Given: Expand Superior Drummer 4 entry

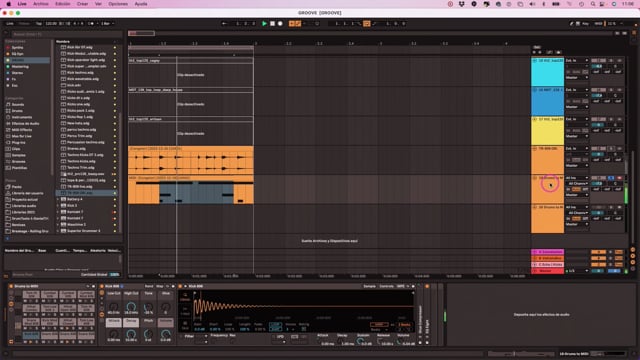Looking at the screenshot, I should point(58,231).
